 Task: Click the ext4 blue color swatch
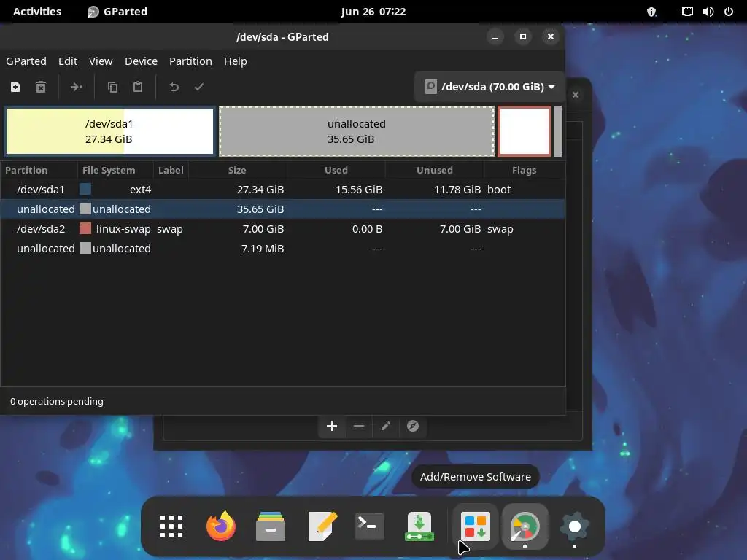85,189
